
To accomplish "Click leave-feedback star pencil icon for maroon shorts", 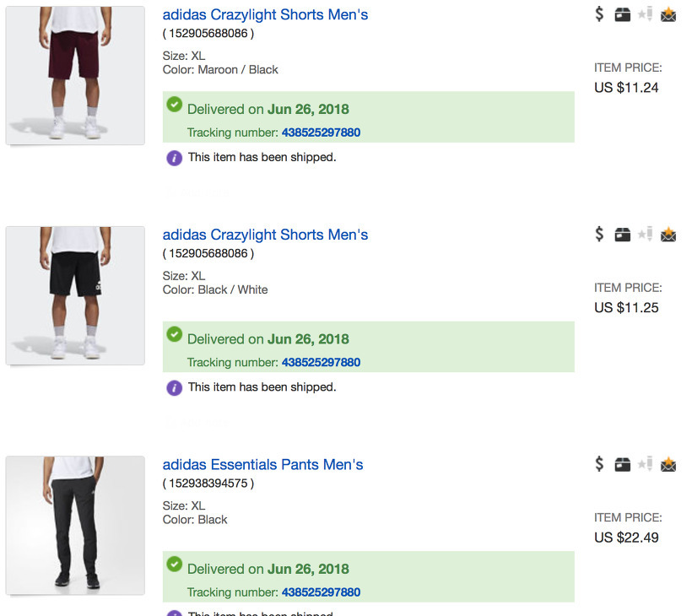I will point(646,14).
